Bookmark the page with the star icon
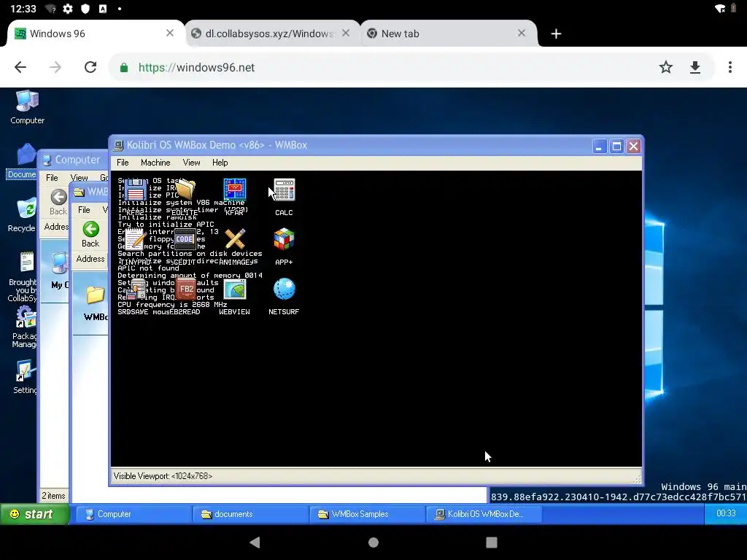The height and width of the screenshot is (560, 747). click(x=665, y=67)
